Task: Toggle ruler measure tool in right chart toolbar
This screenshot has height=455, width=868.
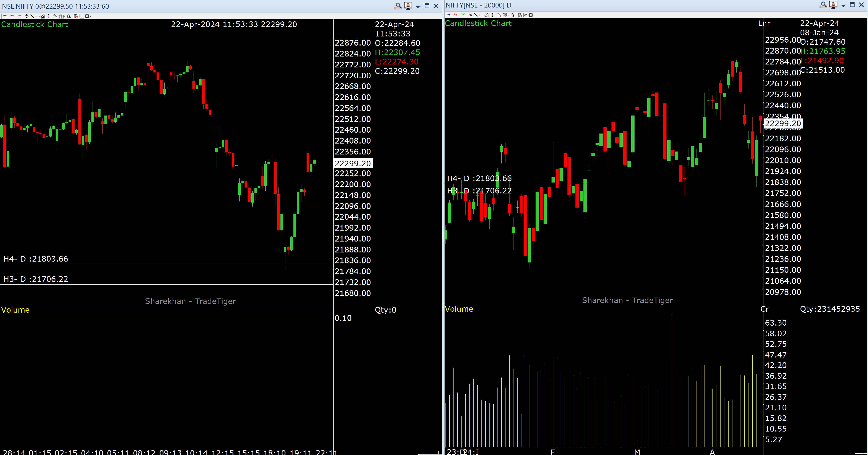Action: (499, 15)
